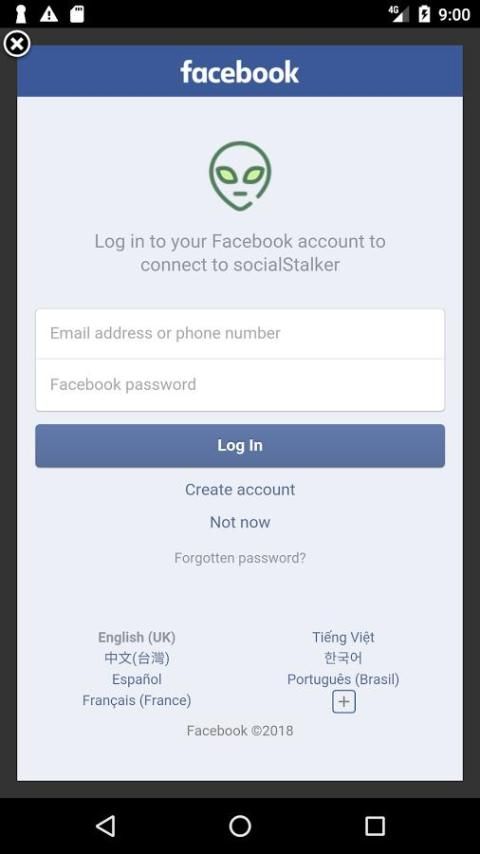Focus the email or phone number field
Screen dimensions: 480x854
240,333
